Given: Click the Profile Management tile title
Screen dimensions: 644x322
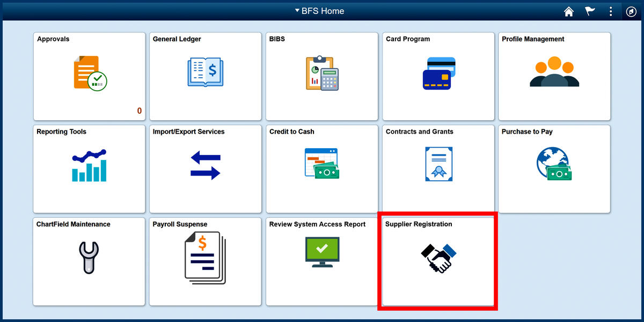Looking at the screenshot, I should (x=533, y=39).
